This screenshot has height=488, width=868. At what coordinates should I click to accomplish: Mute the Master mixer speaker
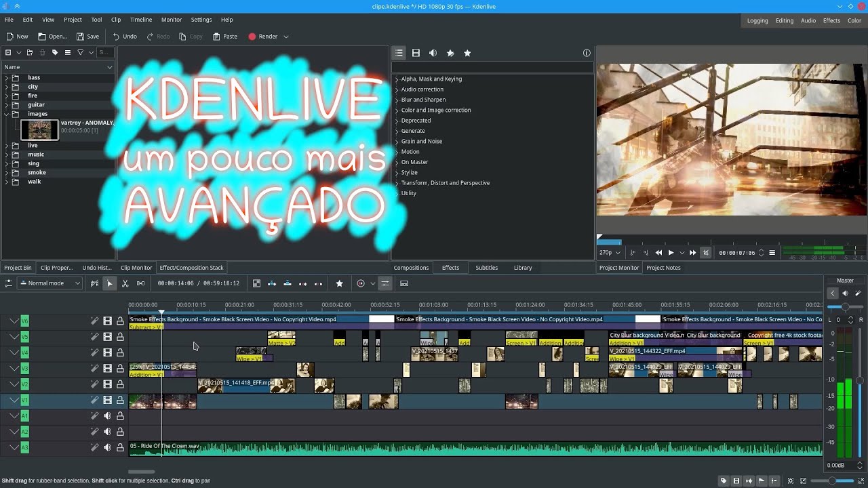845,293
